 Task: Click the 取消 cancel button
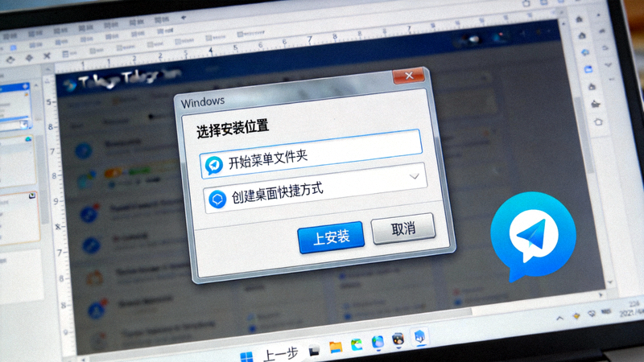(403, 228)
